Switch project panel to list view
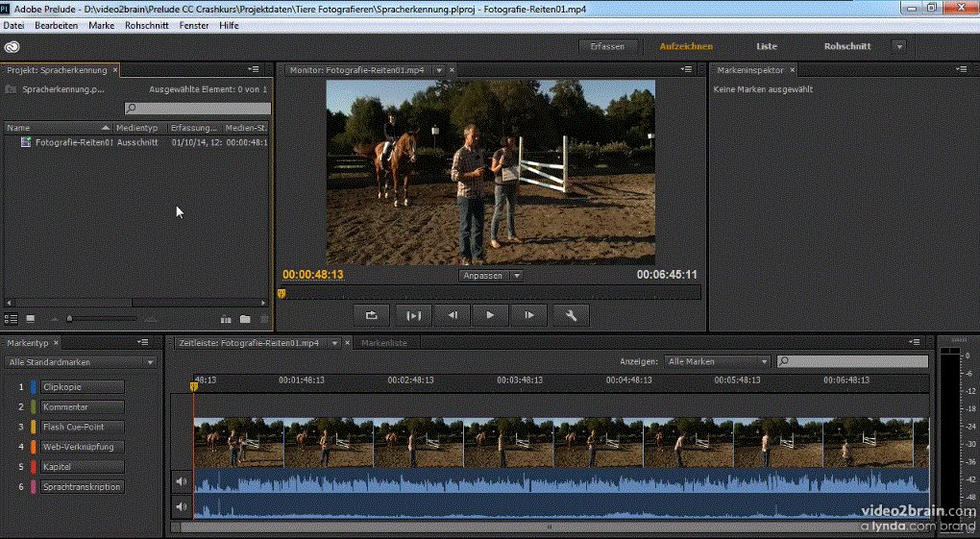 tap(12, 319)
